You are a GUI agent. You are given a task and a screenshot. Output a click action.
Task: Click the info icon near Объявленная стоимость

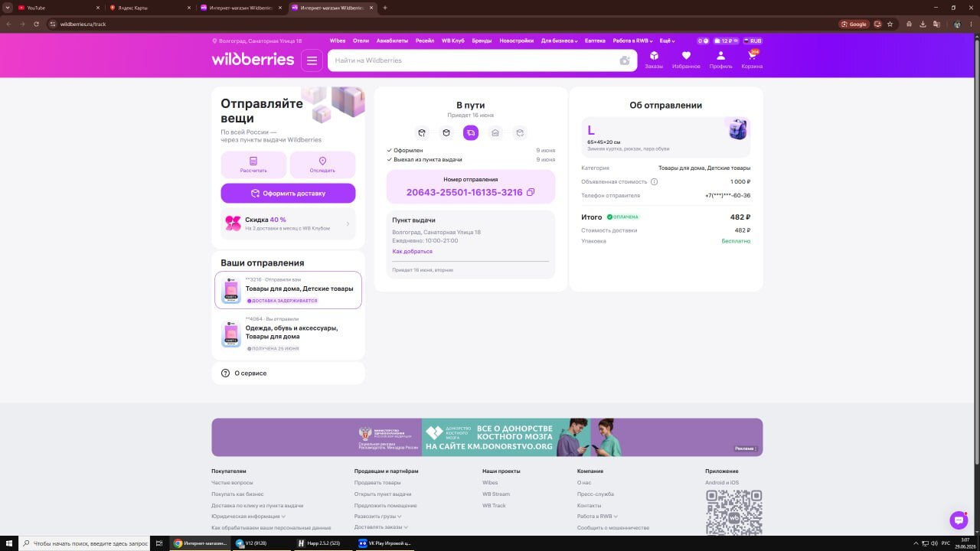654,181
